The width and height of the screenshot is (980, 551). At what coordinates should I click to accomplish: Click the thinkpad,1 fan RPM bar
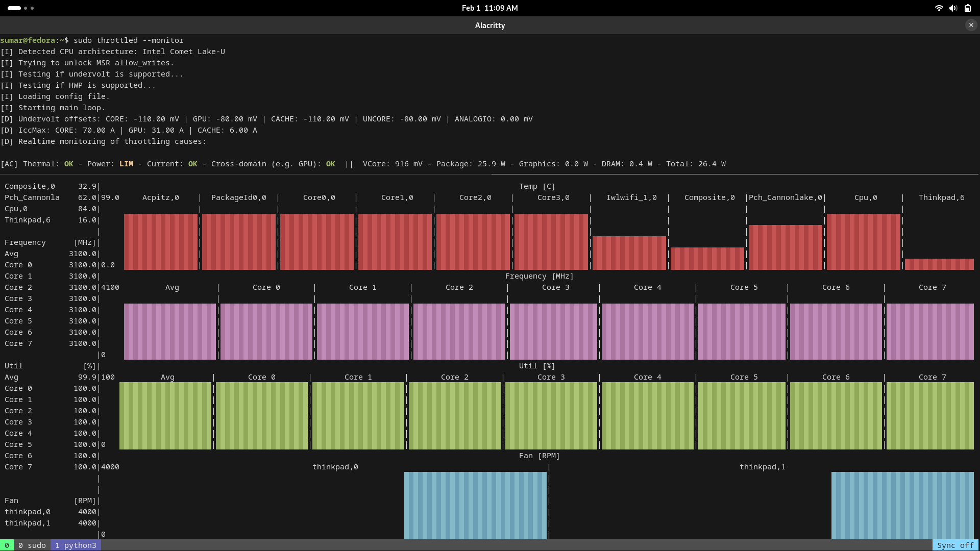(902, 505)
